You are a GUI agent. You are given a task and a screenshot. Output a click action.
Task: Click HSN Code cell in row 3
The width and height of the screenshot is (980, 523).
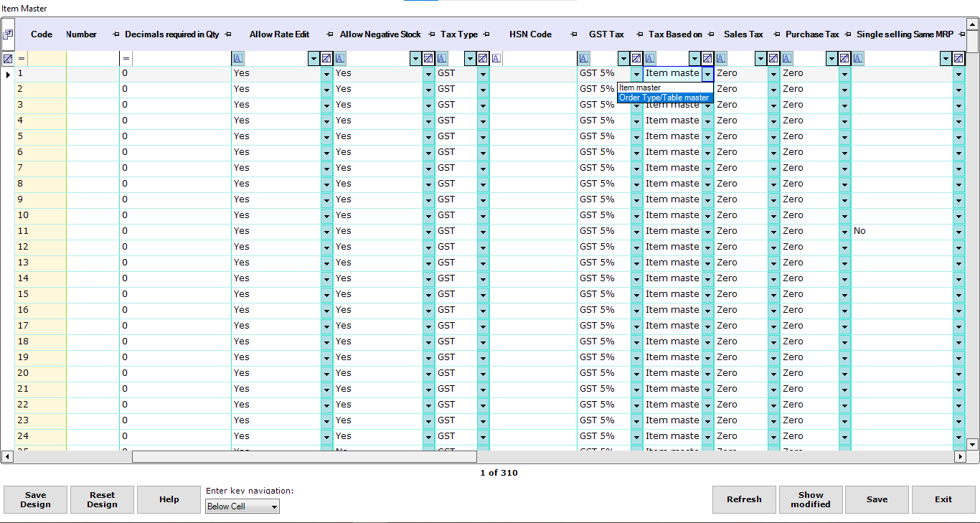(534, 105)
